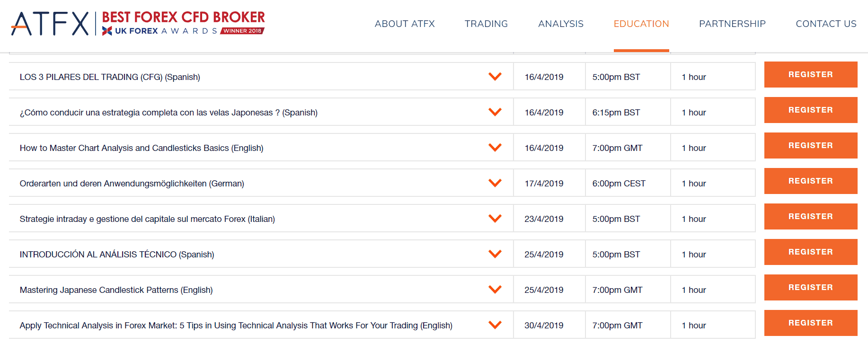Image resolution: width=868 pixels, height=344 pixels.
Task: Click 1 hour duration in Orderarten row
Action: pyautogui.click(x=694, y=184)
